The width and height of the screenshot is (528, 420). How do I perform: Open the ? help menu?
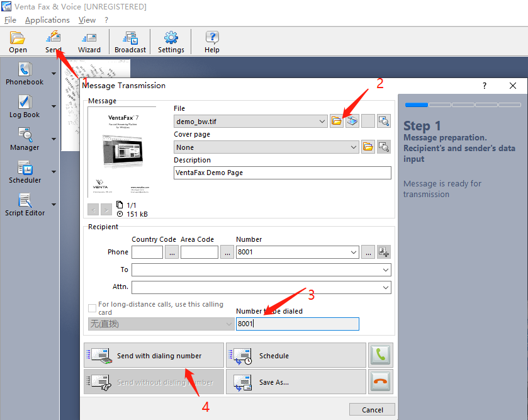point(106,20)
